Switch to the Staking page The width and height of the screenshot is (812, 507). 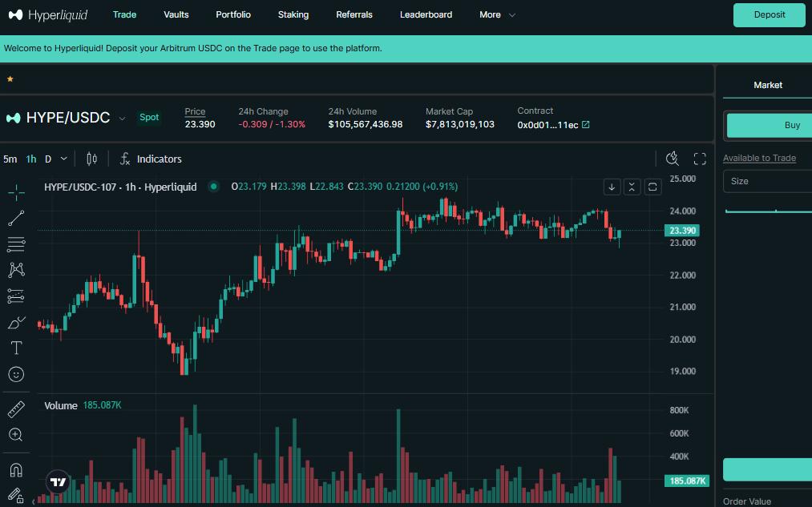(293, 14)
